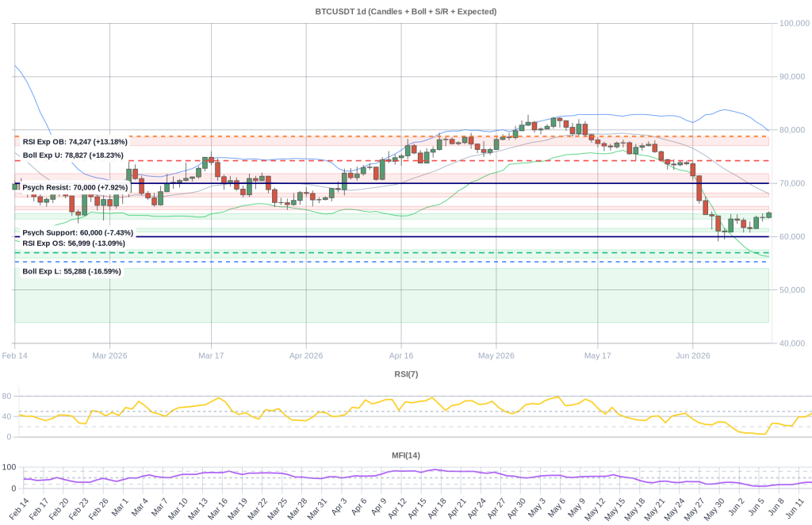Select the rotated "Feb 20" date label
The width and height of the screenshot is (812, 525).
[58, 509]
